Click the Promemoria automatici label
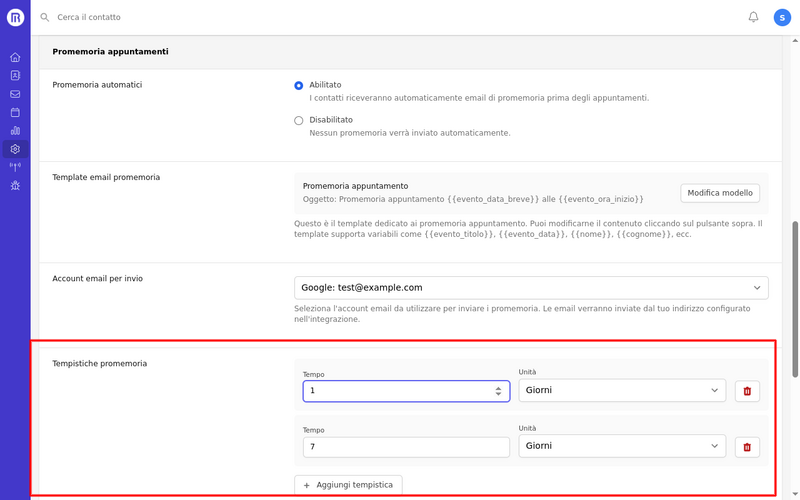Image resolution: width=800 pixels, height=500 pixels. pyautogui.click(x=97, y=85)
